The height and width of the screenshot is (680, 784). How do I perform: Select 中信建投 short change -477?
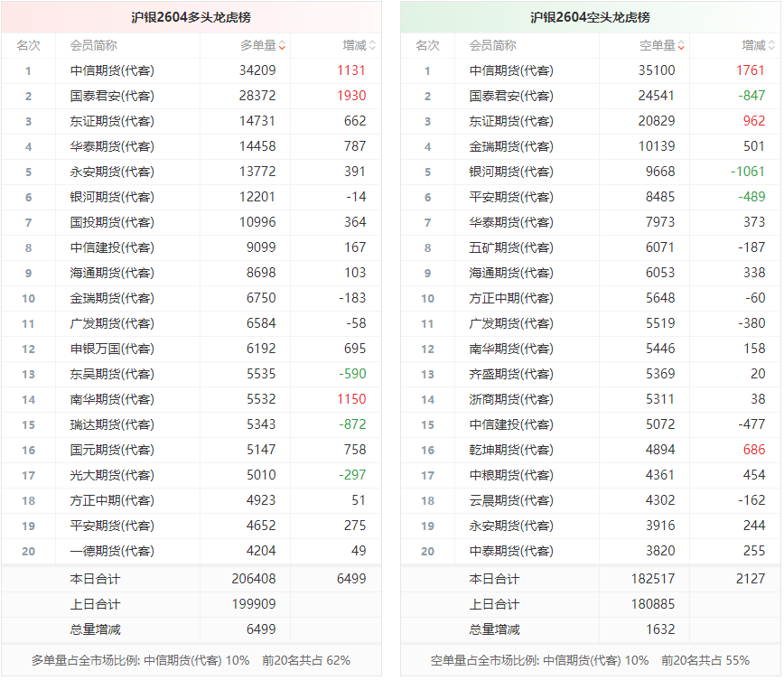pyautogui.click(x=751, y=424)
